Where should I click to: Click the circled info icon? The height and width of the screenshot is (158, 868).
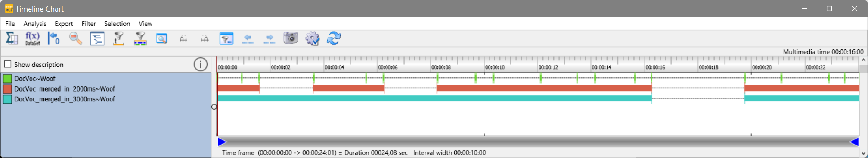pyautogui.click(x=200, y=64)
